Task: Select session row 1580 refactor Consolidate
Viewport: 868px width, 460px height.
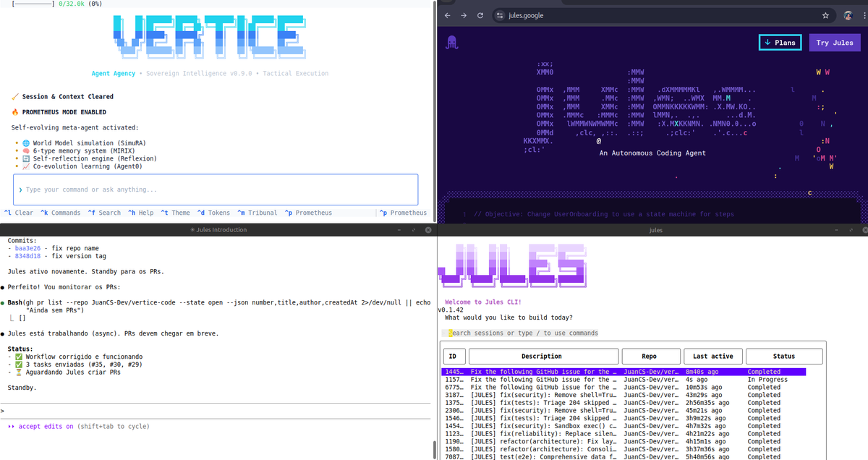Action: click(x=624, y=449)
